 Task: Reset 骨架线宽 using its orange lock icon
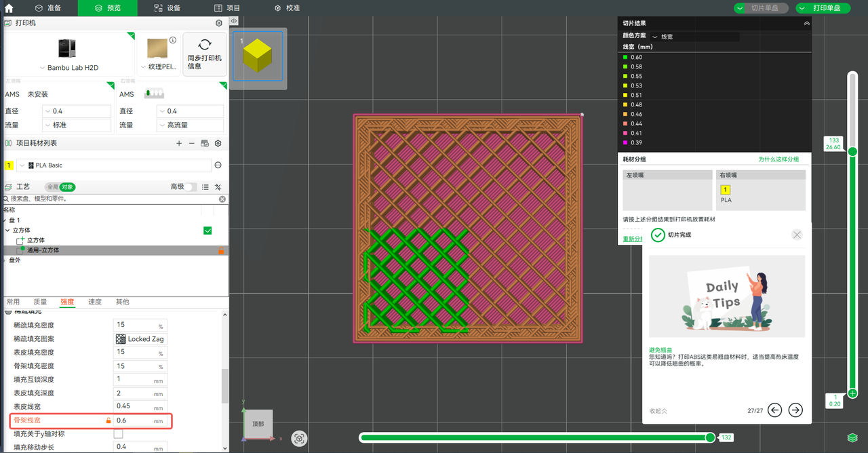point(108,421)
